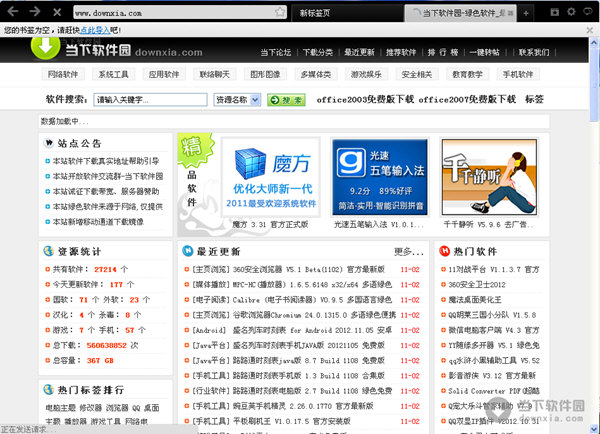Select the 系统工具 category button
This screenshot has width=600, height=434.
[x=113, y=74]
